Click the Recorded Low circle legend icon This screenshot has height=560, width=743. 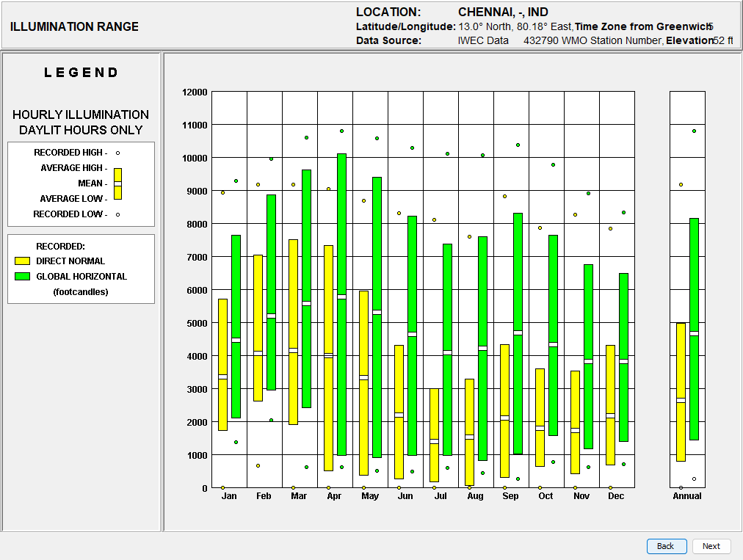[118, 214]
